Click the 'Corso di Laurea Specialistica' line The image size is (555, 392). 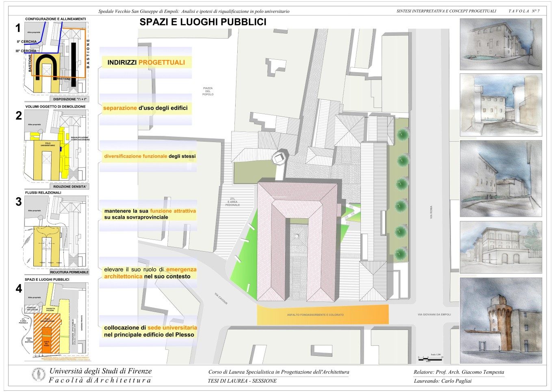(278, 372)
